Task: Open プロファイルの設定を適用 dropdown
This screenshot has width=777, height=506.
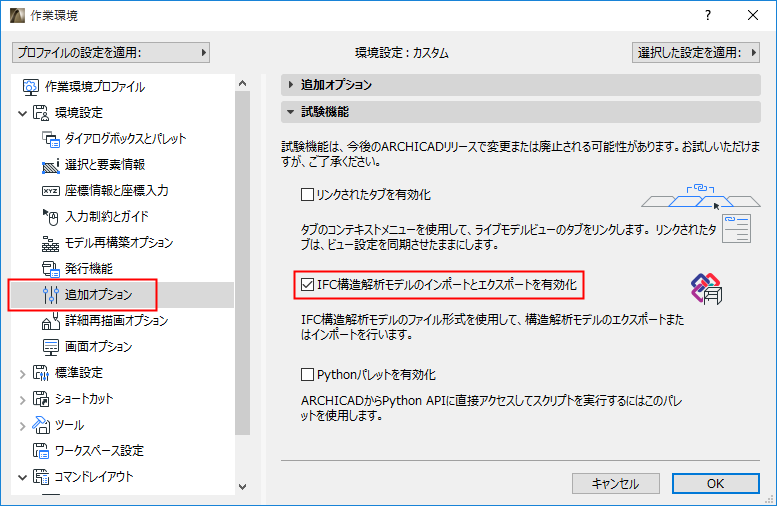Action: 111,53
